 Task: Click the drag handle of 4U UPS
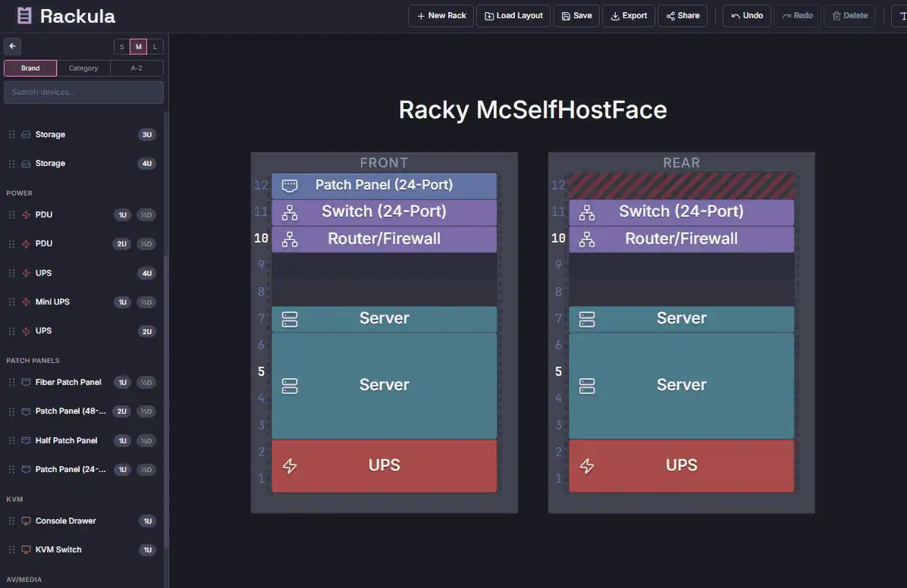click(x=11, y=273)
